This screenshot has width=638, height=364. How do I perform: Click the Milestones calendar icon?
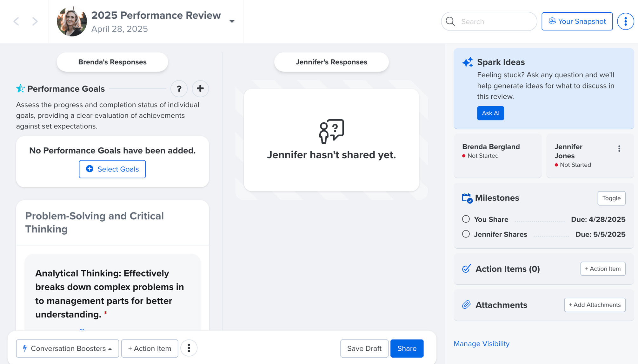tap(466, 198)
